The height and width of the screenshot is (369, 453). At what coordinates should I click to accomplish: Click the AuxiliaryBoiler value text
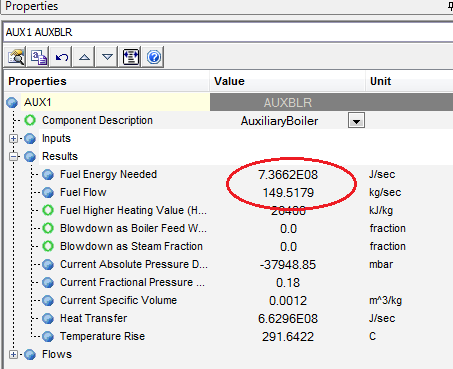click(x=279, y=121)
